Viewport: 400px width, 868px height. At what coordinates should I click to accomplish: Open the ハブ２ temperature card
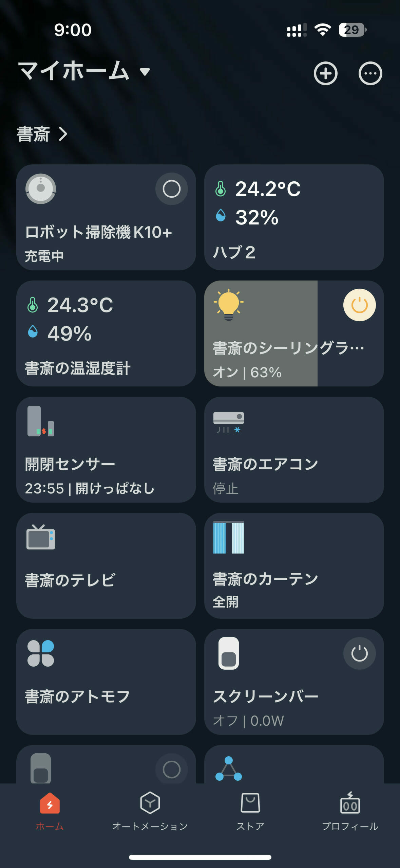pos(294,217)
